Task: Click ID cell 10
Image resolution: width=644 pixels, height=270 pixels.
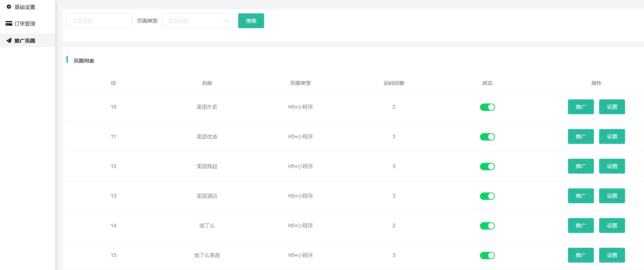Action: [x=114, y=107]
